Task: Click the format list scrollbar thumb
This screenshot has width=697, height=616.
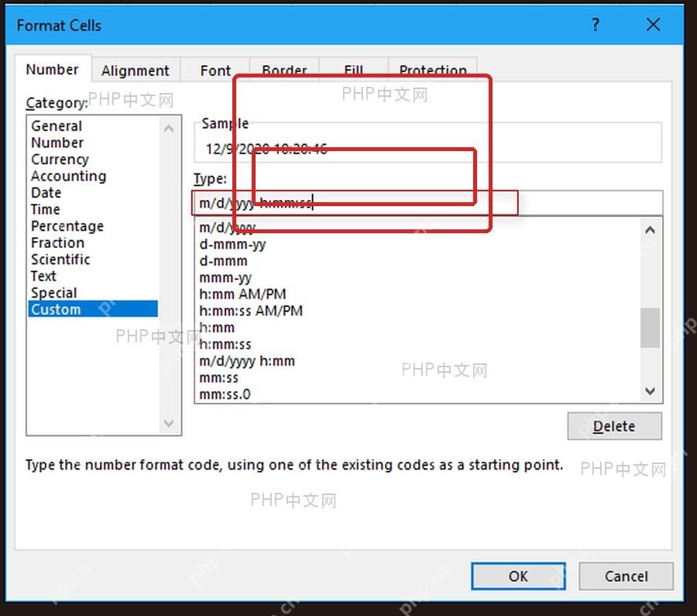Action: click(651, 328)
